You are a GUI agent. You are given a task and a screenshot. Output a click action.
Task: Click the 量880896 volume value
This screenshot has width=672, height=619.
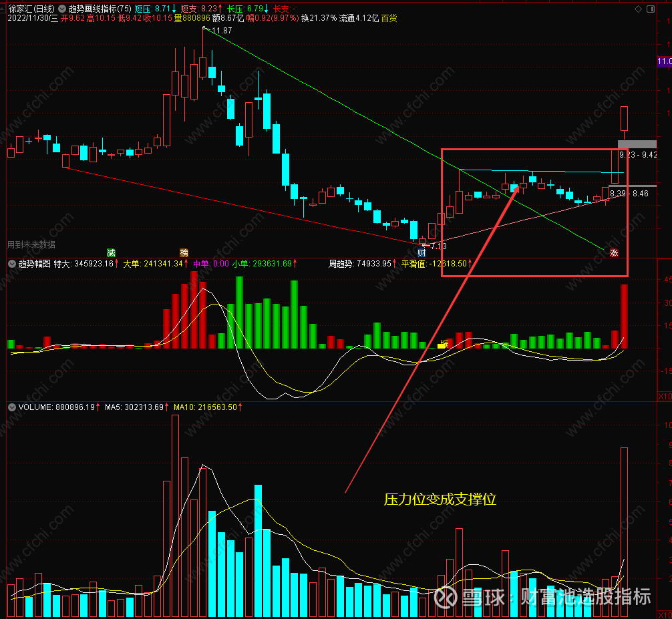[x=192, y=18]
